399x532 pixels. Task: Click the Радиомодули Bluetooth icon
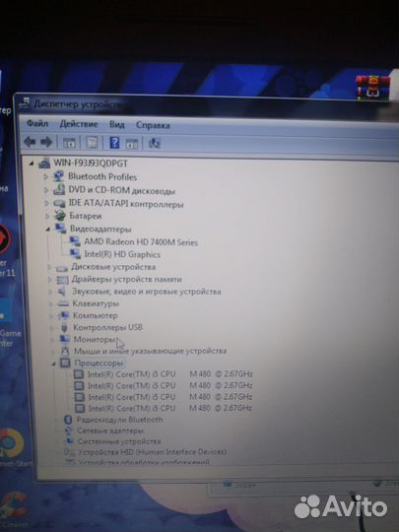[x=68, y=420]
